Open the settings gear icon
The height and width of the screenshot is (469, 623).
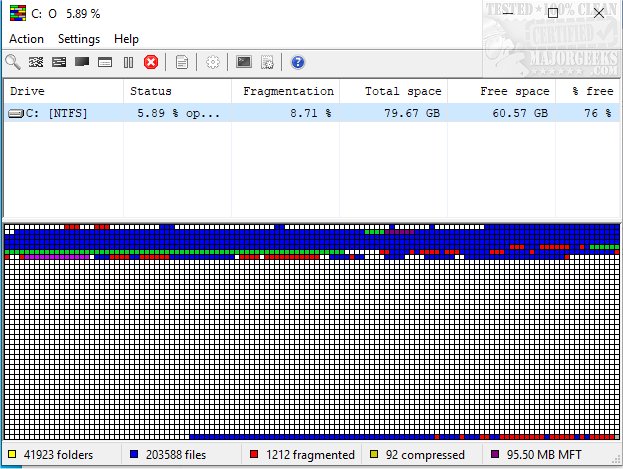pyautogui.click(x=213, y=62)
